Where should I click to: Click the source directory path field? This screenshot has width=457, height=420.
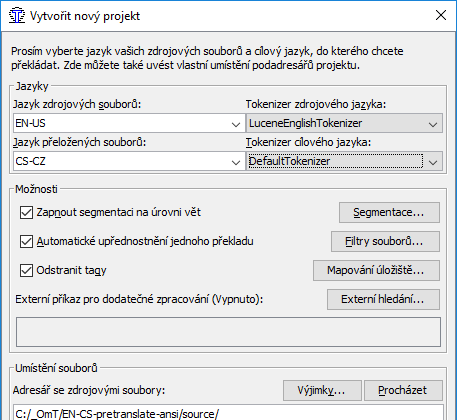click(x=228, y=413)
